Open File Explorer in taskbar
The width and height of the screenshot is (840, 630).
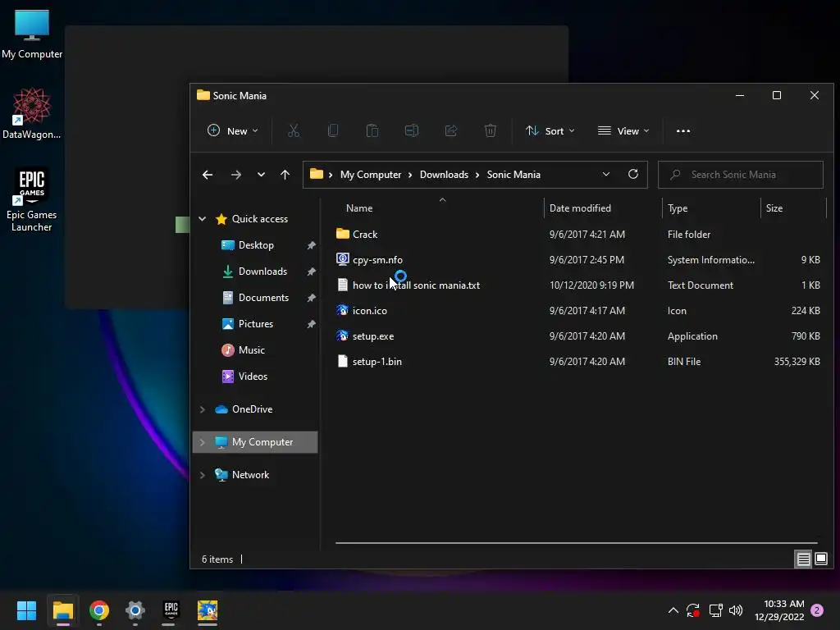click(62, 610)
